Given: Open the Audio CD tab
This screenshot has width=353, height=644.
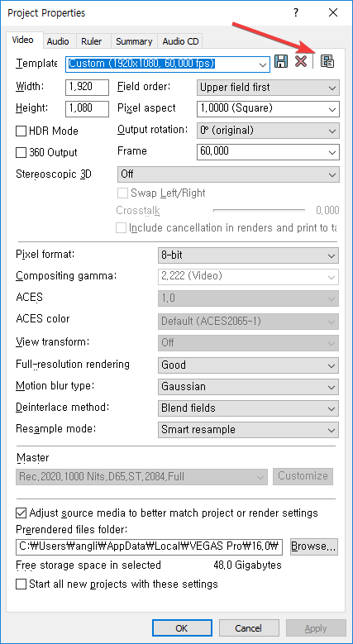Looking at the screenshot, I should (x=180, y=41).
